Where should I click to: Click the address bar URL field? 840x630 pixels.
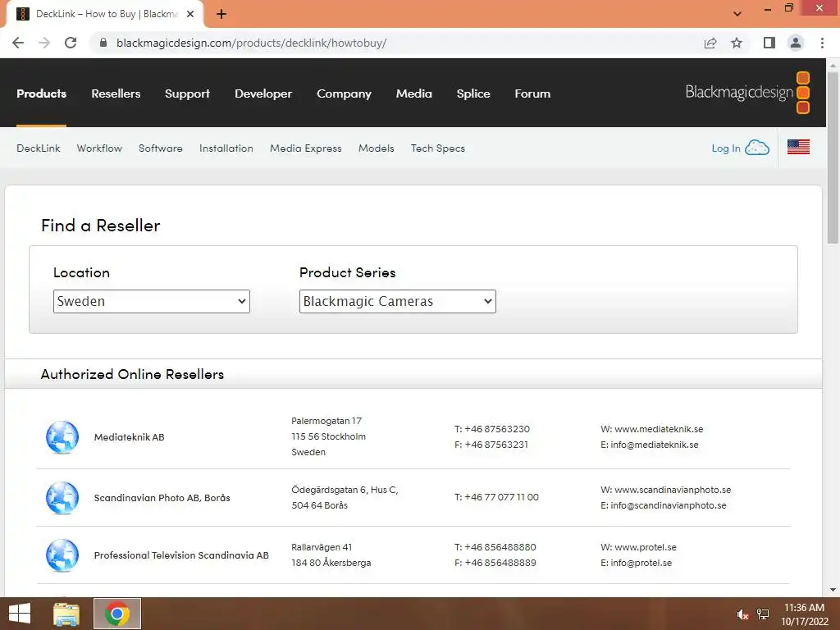click(396, 43)
